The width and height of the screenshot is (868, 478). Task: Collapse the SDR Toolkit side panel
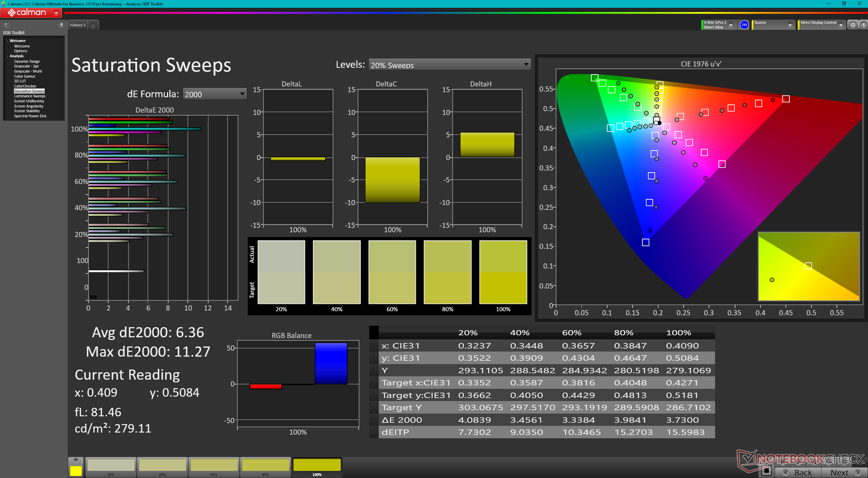tap(61, 24)
